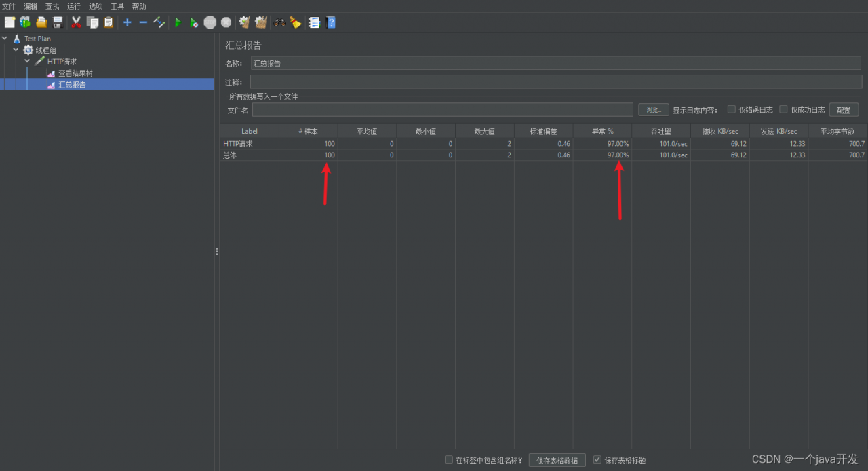Sort by the 平均字节数 column header
868x471 pixels.
[837, 131]
